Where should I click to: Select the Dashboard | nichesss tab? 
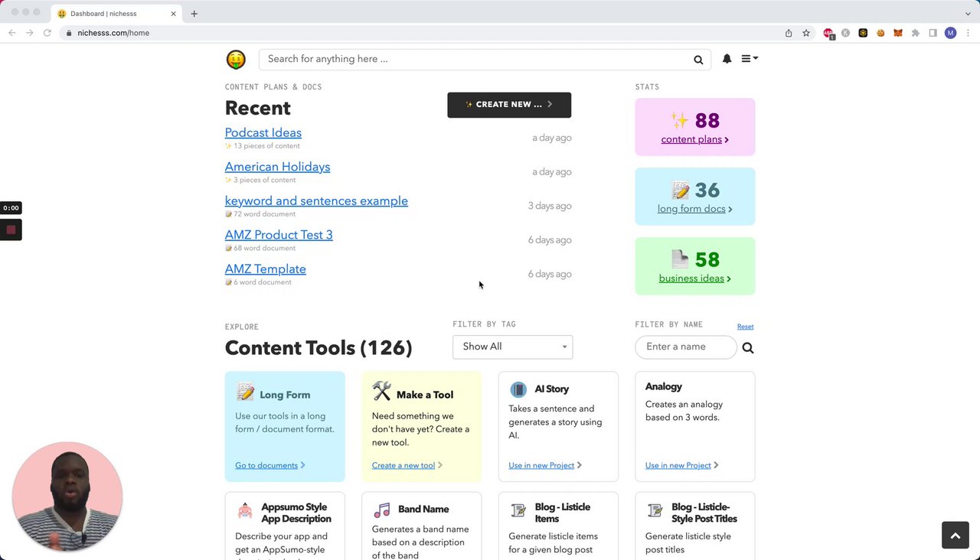116,14
